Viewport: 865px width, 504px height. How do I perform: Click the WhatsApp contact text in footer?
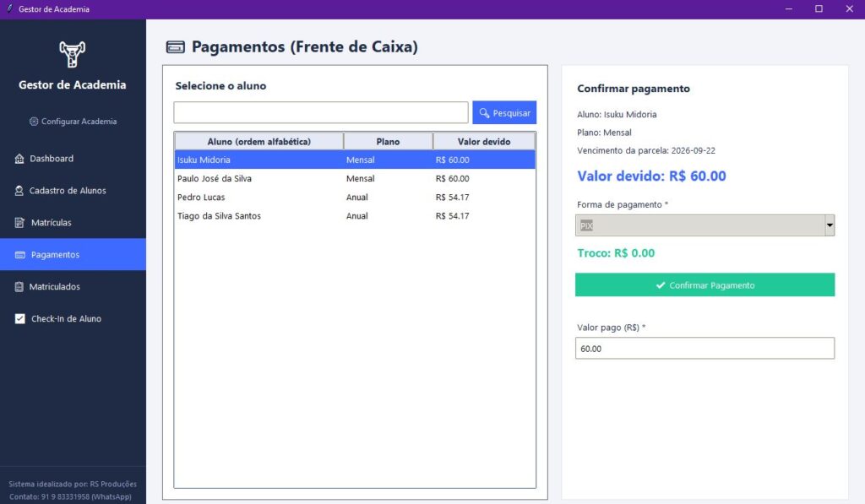(70, 497)
